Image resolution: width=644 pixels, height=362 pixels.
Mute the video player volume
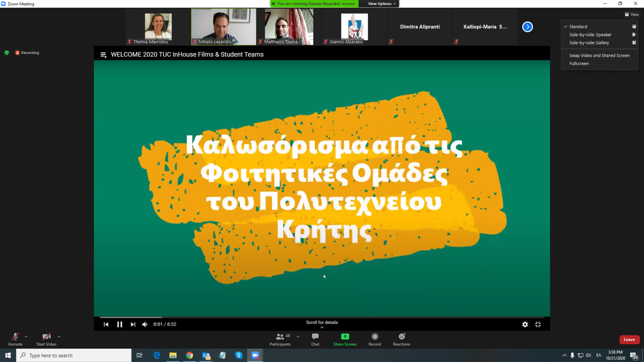tap(145, 324)
